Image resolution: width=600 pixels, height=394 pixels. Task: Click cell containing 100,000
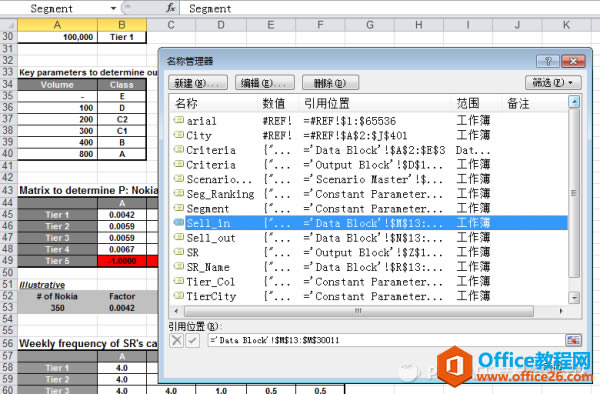tap(57, 37)
